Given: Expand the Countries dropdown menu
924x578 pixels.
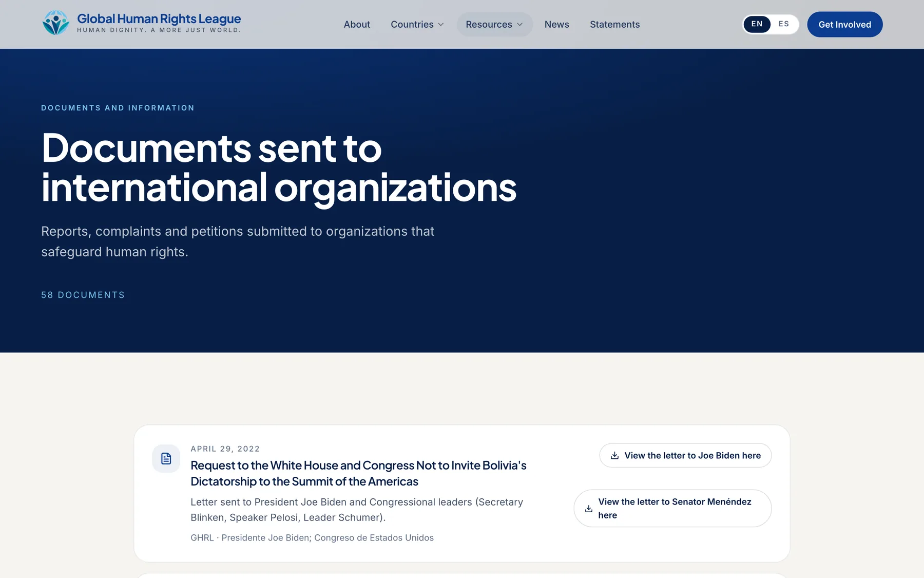Looking at the screenshot, I should point(417,24).
